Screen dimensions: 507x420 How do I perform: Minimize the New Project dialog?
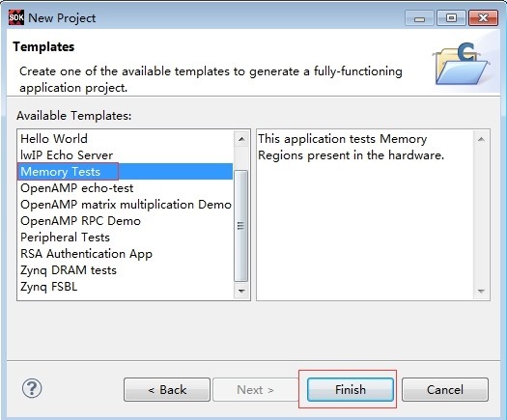point(419,18)
